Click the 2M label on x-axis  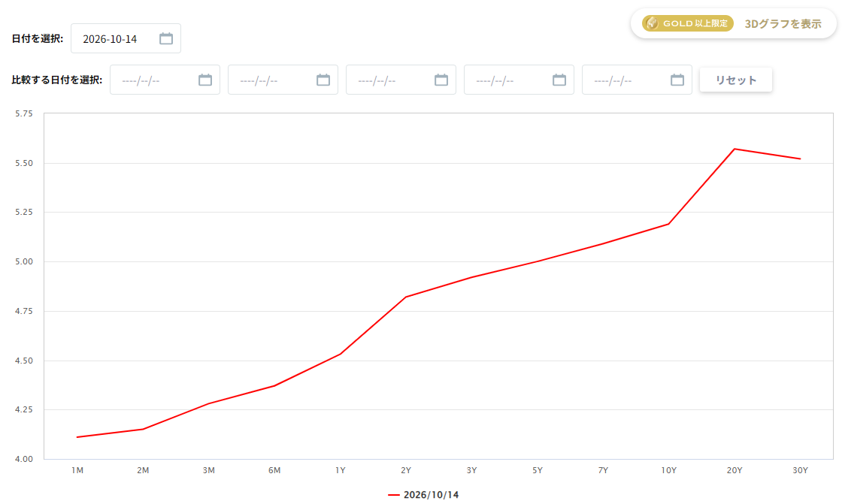click(x=143, y=470)
